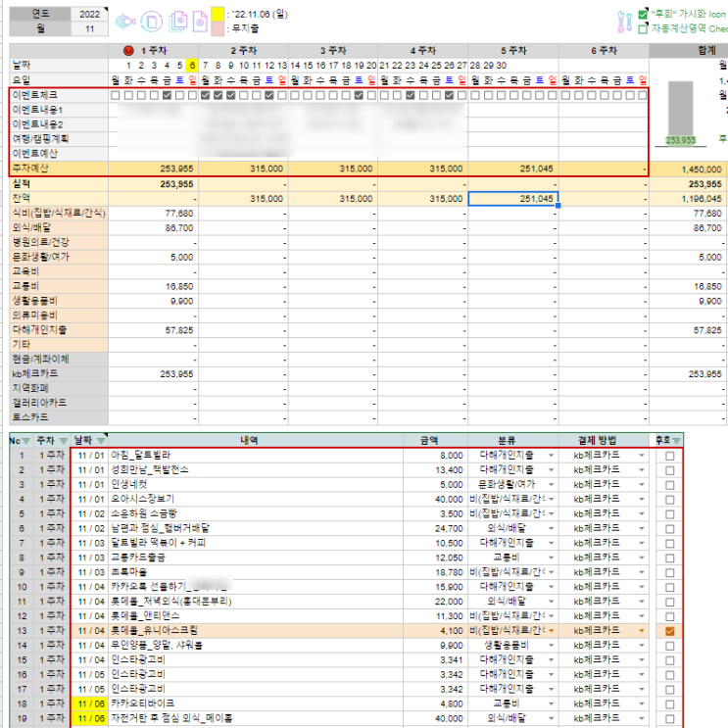Click the target goal icon beside the year cell
The image size is (728, 728).
click(x=124, y=22)
